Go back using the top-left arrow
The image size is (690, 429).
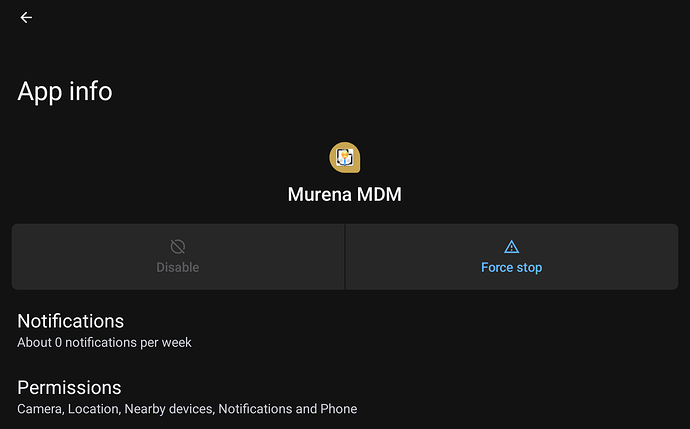point(26,18)
